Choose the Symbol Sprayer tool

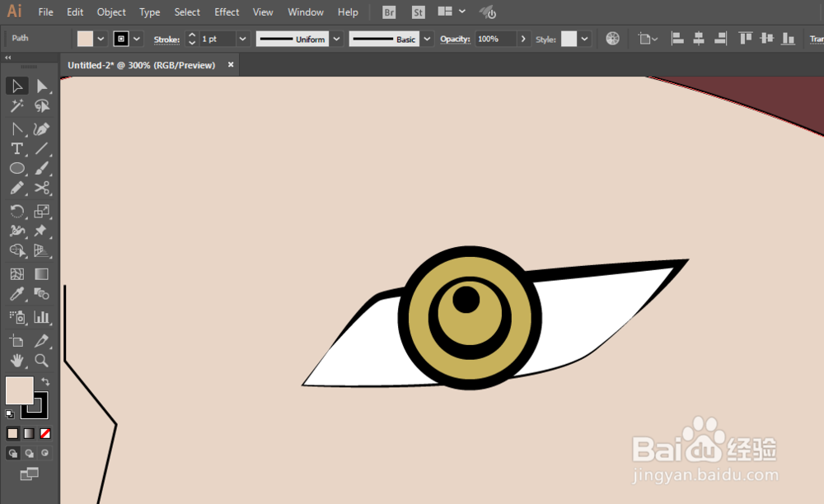[16, 317]
